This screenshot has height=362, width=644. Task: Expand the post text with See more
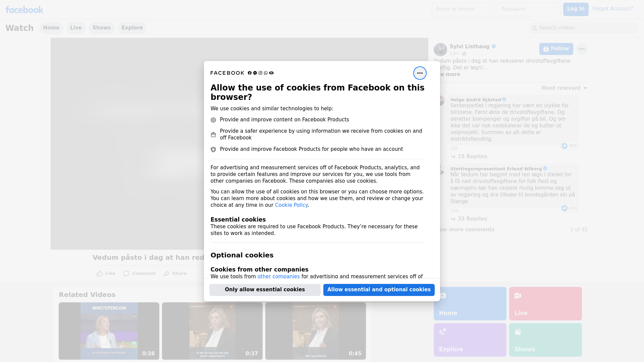pyautogui.click(x=449, y=74)
